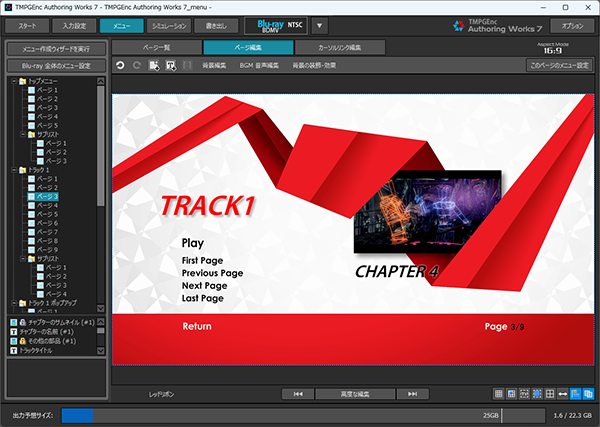Click the image icon of その他の部品 (#1)
Screen dimensions: 600x427
14,341
